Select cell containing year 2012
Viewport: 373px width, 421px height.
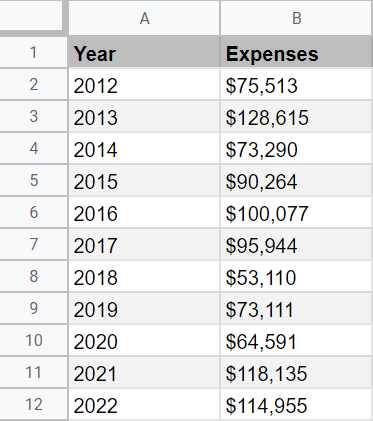pos(144,84)
